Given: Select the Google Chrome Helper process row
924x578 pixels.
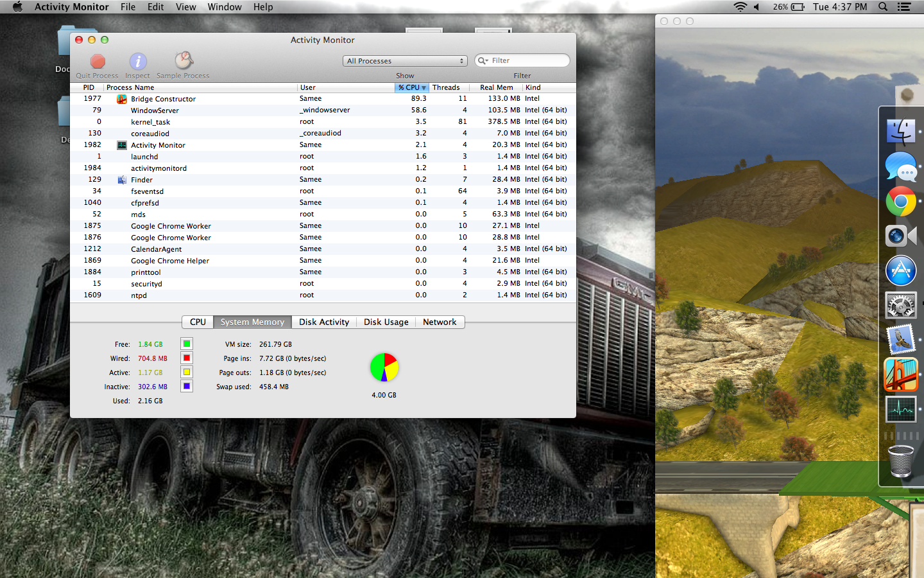Looking at the screenshot, I should [x=323, y=261].
